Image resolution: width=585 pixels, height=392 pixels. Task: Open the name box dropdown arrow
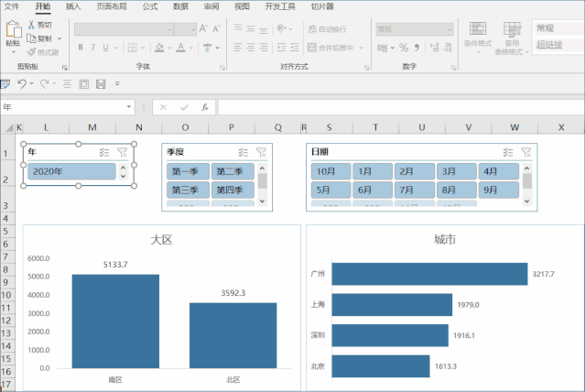click(x=129, y=107)
